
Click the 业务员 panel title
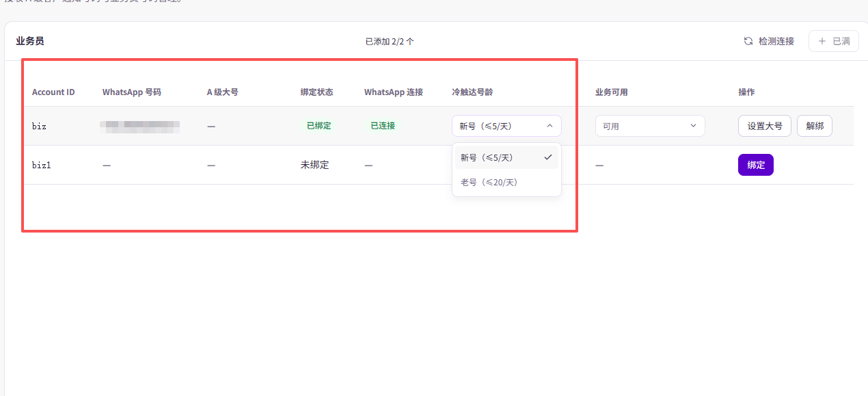[x=30, y=41]
